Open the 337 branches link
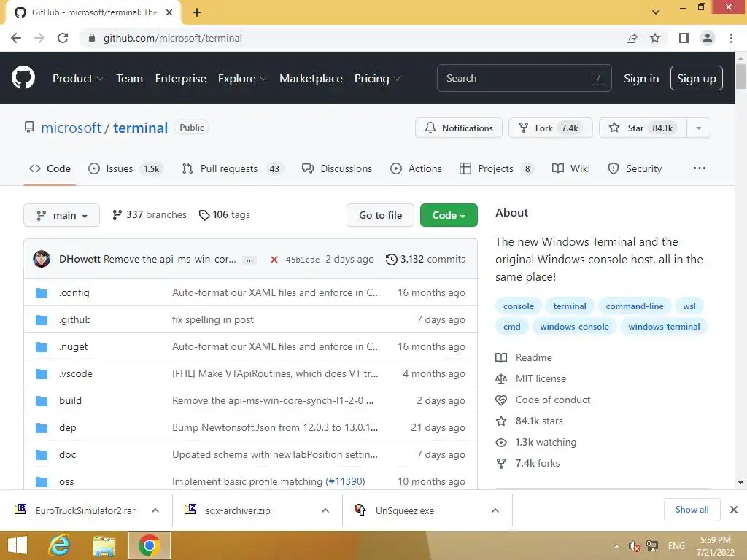747x560 pixels. click(149, 215)
